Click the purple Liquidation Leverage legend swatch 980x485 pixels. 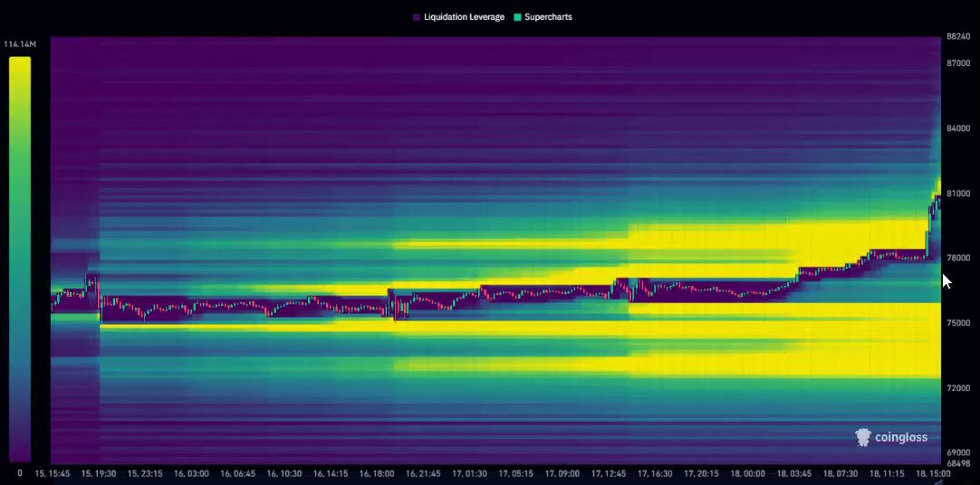pyautogui.click(x=417, y=17)
